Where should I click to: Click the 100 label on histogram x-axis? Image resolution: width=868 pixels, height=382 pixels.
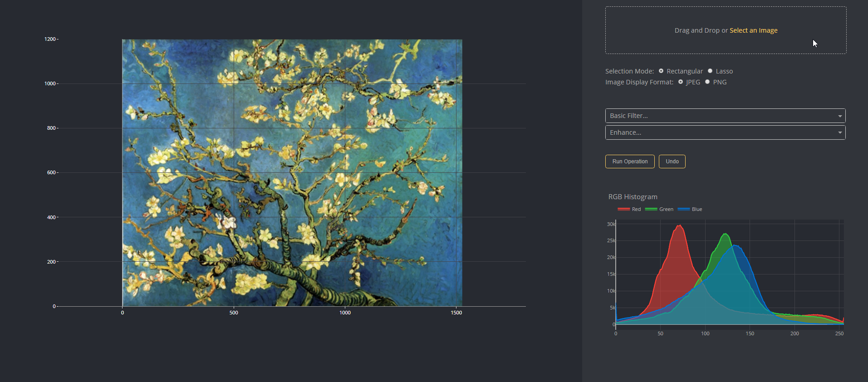[705, 333]
